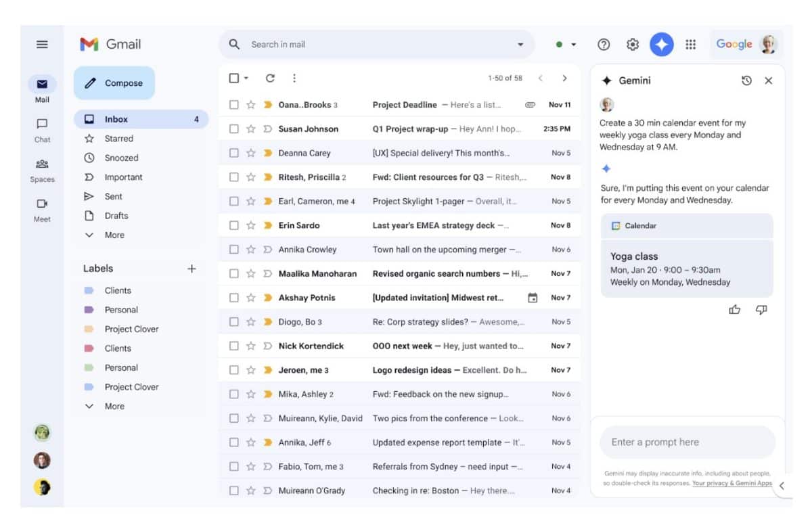Open the Sent folder

point(113,196)
